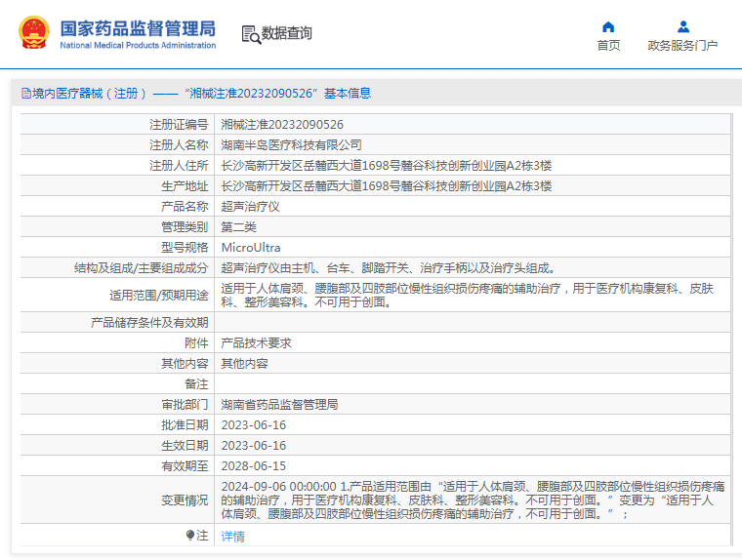The width and height of the screenshot is (742, 560).
Task: Click the 有效期至 row label
Action: click(x=185, y=466)
